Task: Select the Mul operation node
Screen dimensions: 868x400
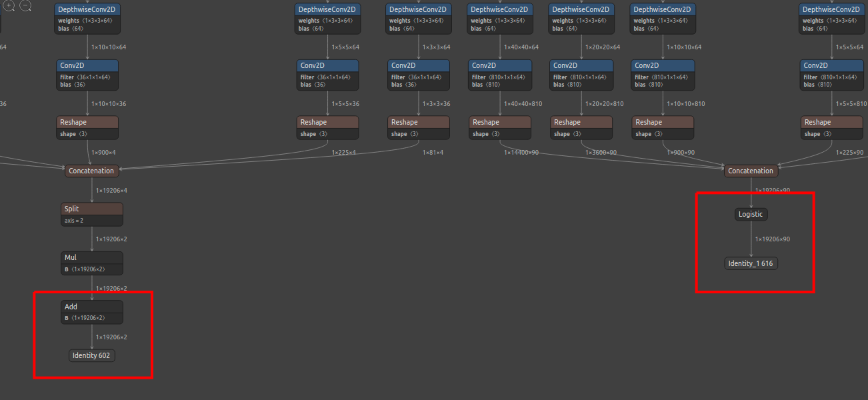Action: [x=91, y=259]
